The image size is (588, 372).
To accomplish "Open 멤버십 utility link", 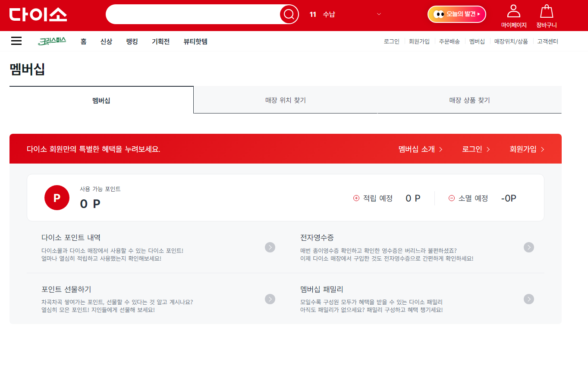I will (477, 41).
